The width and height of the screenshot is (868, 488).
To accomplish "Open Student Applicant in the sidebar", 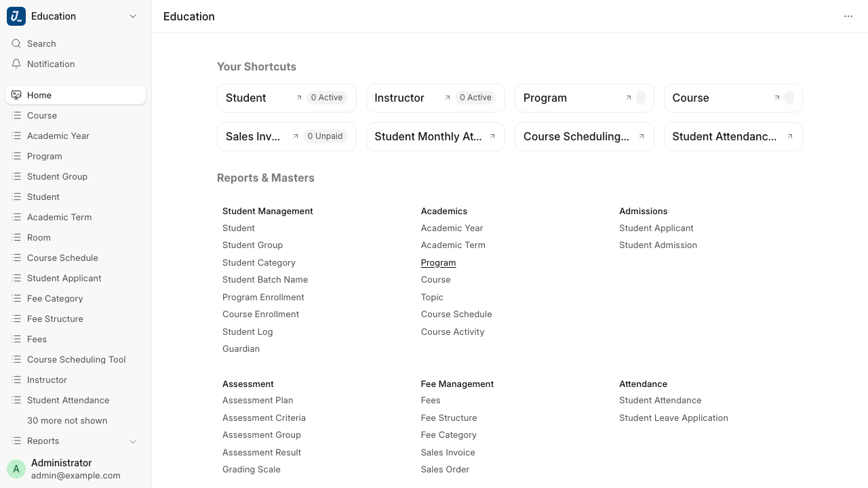I will coord(75,278).
